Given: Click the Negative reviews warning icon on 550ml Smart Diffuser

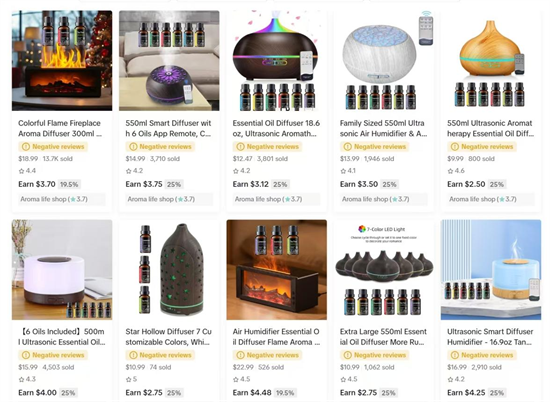Looking at the screenshot, I should coord(133,147).
